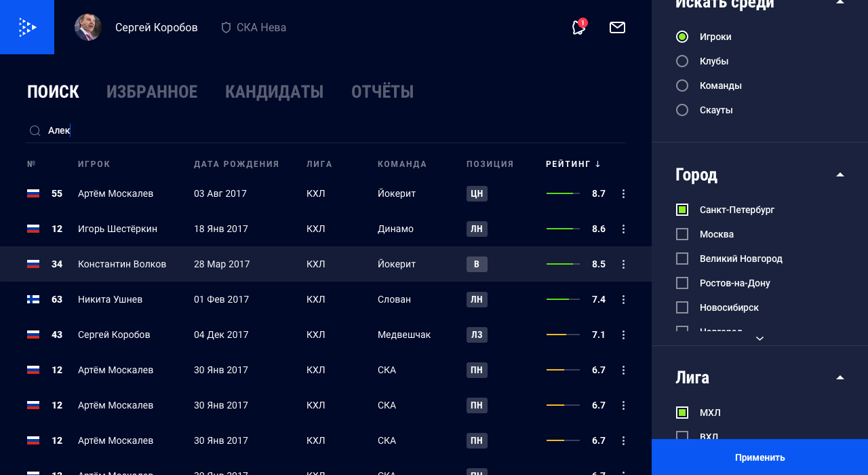Click team Динамо cell
This screenshot has width=868, height=475.
[395, 229]
